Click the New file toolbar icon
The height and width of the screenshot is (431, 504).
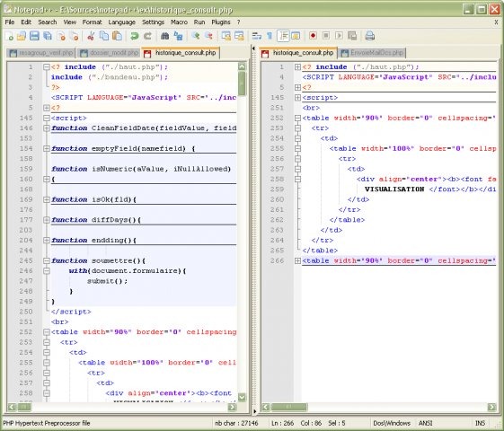(x=9, y=36)
